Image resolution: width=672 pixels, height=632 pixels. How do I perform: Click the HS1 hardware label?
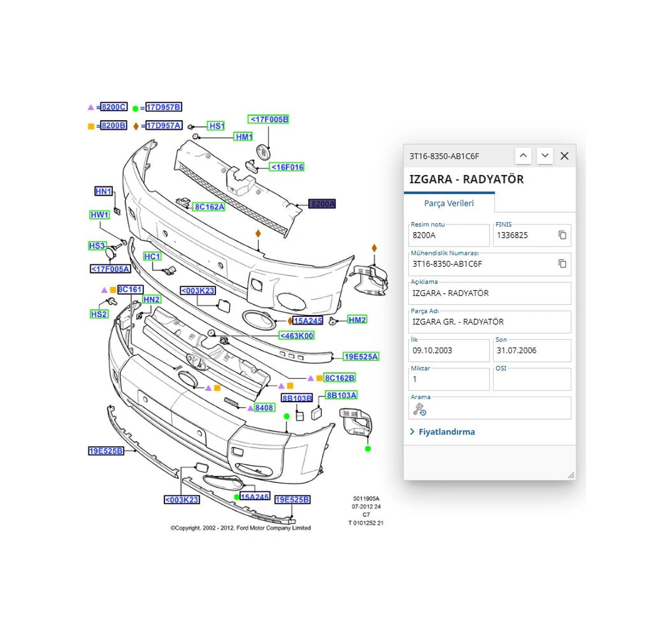coord(216,126)
